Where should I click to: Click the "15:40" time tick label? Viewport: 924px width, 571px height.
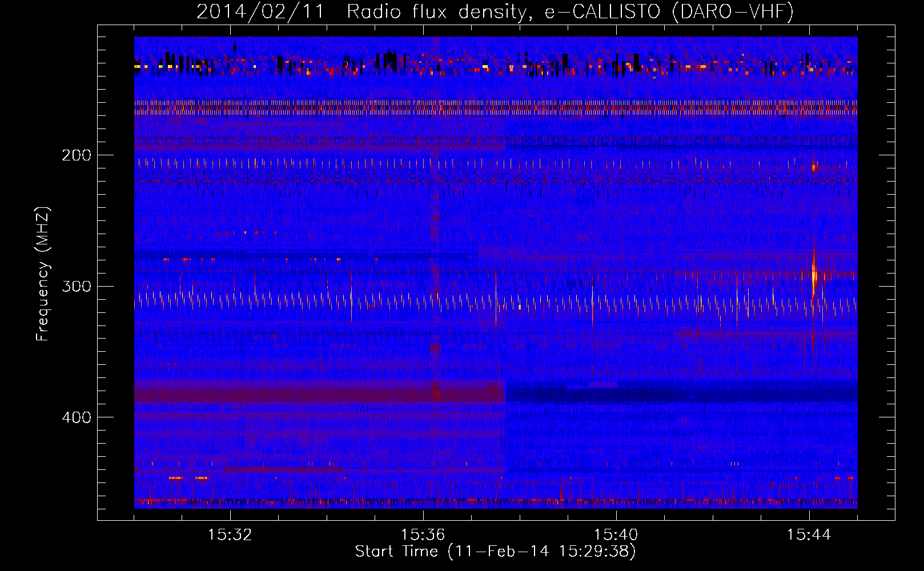pos(616,535)
